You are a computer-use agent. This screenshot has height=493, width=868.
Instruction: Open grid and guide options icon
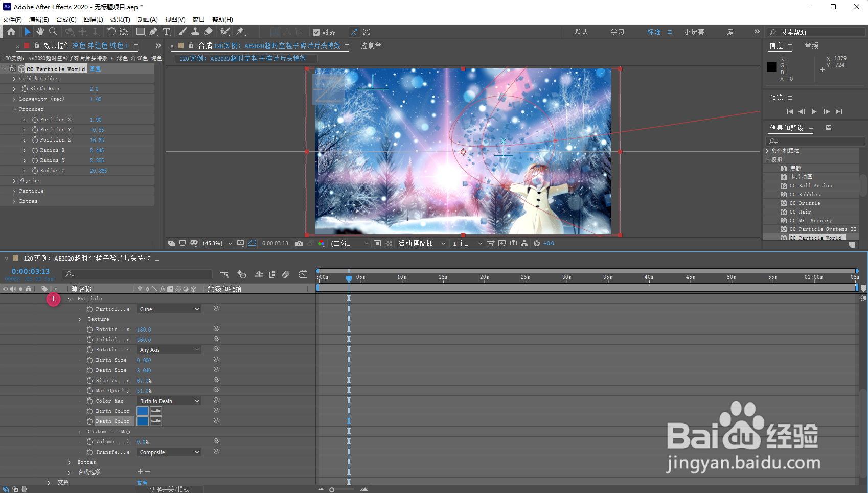tap(241, 244)
